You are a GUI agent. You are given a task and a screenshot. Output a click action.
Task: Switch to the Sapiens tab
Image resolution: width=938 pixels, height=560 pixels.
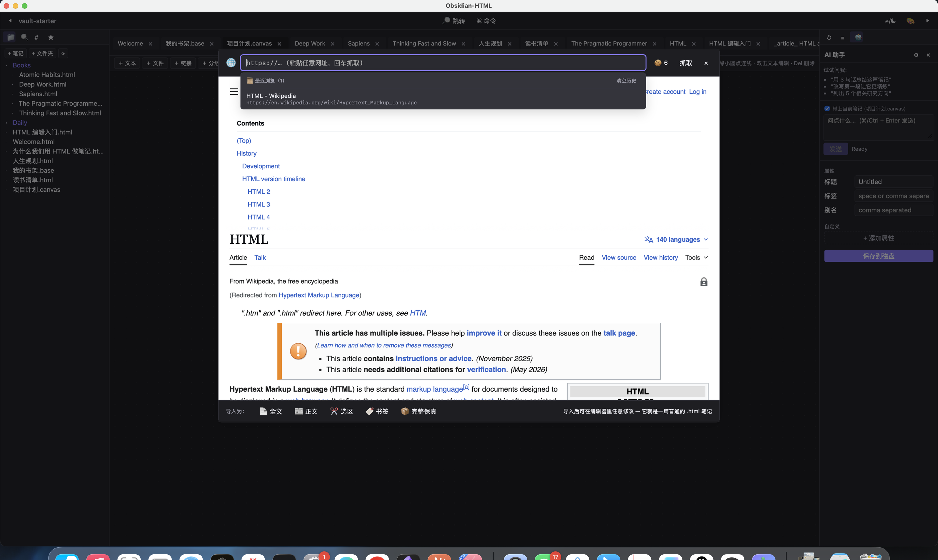click(x=359, y=44)
